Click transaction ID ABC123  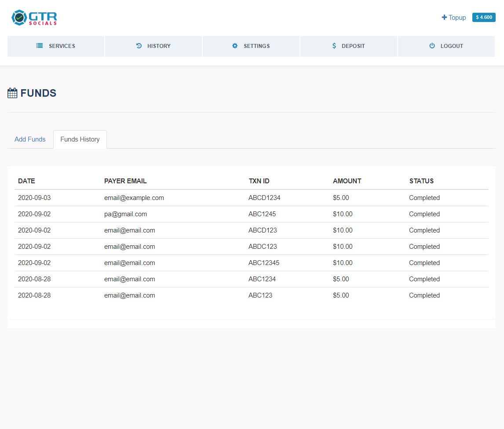coord(260,295)
